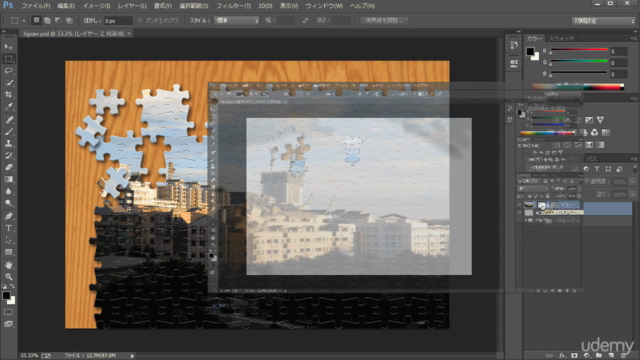Swap foreground and background colors

pyautogui.click(x=13, y=287)
